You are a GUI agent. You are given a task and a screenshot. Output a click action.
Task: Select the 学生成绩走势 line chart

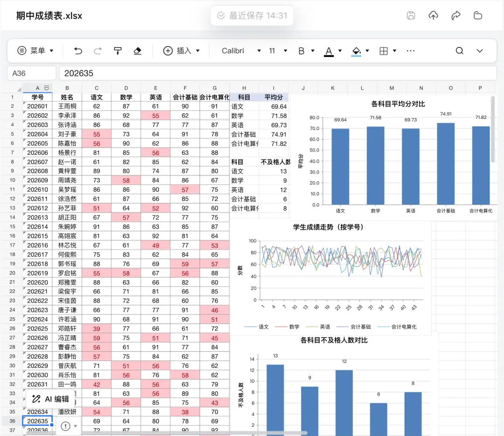pos(330,278)
